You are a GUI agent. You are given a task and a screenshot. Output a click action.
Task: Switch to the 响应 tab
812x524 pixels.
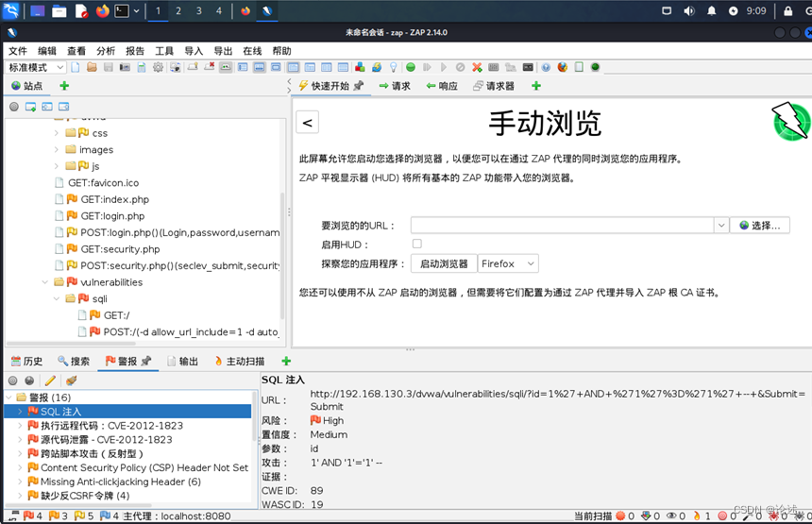(x=442, y=86)
